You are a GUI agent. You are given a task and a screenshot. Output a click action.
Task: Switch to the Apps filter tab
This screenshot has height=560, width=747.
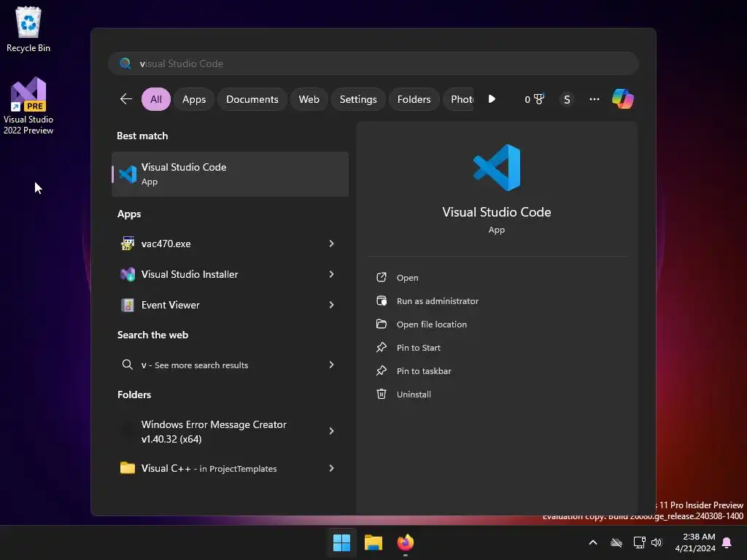(194, 99)
